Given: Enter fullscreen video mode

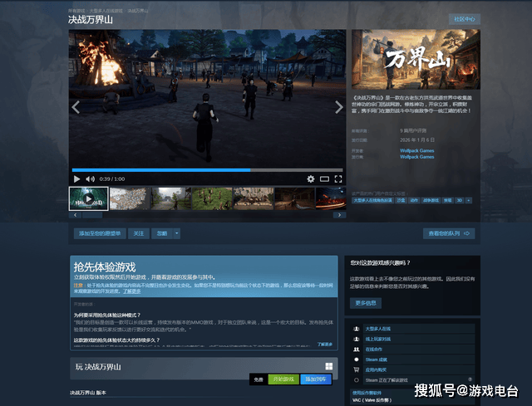Looking at the screenshot, I should click(337, 179).
